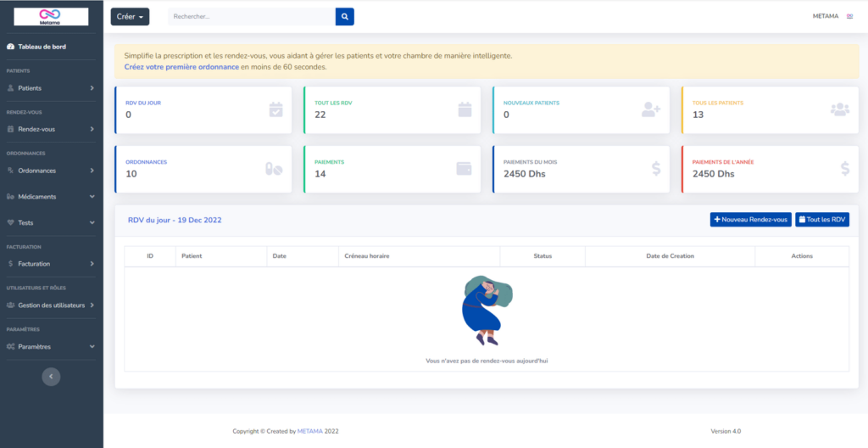868x448 pixels.
Task: Click the Ordonnances prescription icon in sidebar
Action: tap(10, 171)
